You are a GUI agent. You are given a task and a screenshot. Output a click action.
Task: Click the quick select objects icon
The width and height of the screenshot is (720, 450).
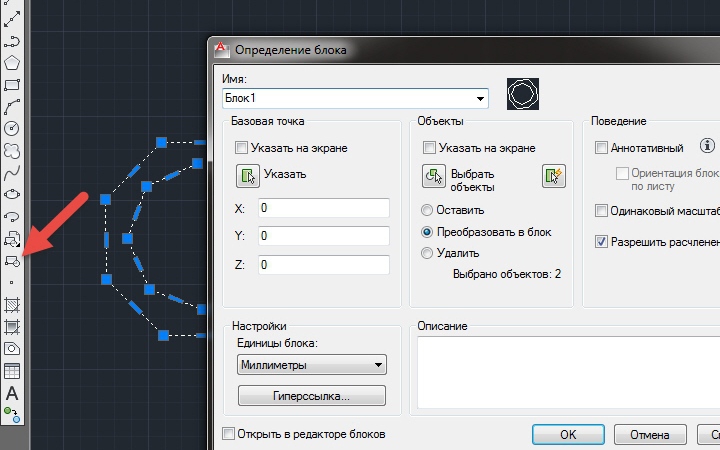tap(554, 176)
